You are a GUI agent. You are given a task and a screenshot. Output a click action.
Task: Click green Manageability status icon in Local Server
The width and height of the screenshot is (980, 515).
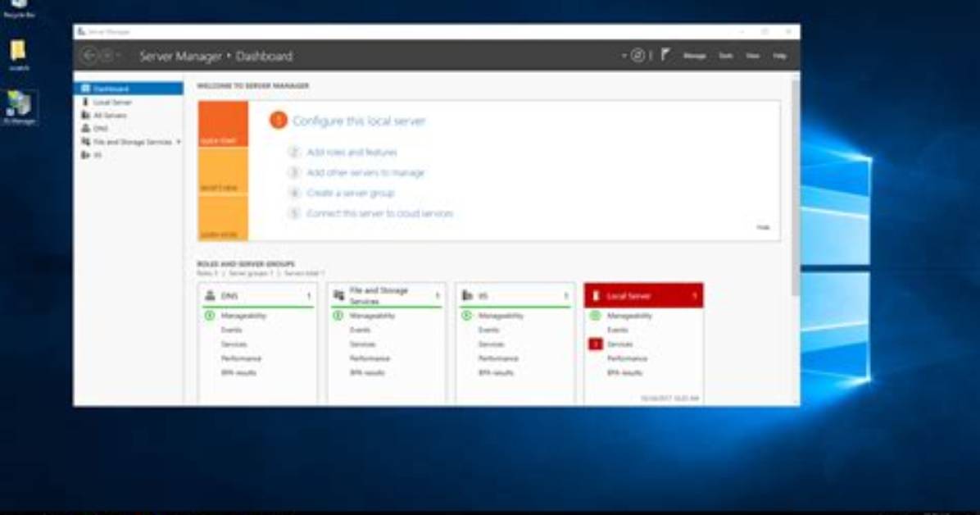[595, 316]
